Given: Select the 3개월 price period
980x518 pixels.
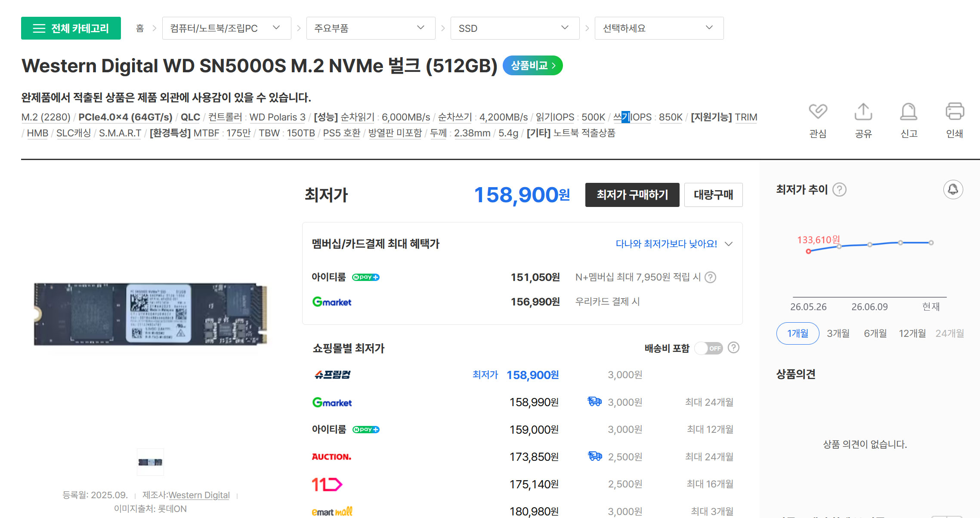Looking at the screenshot, I should coord(838,333).
